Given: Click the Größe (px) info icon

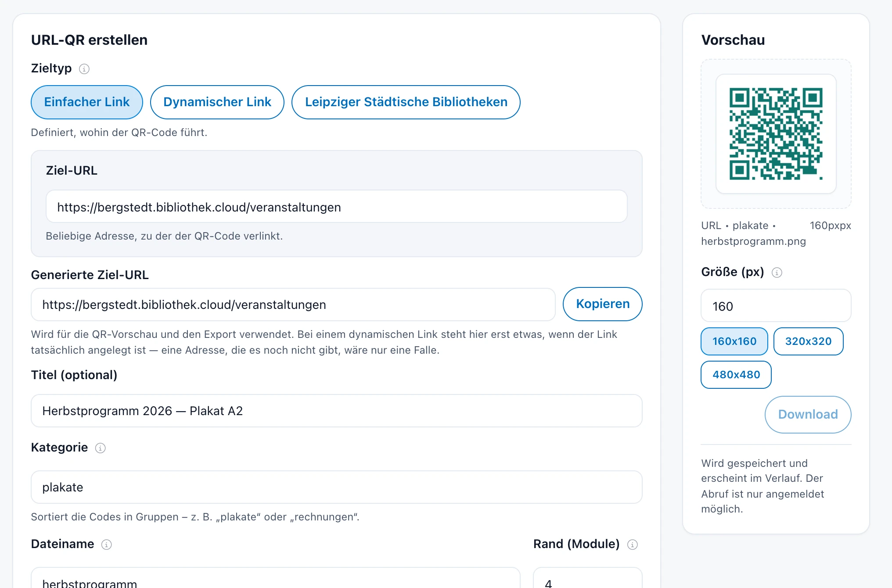Looking at the screenshot, I should pos(777,272).
